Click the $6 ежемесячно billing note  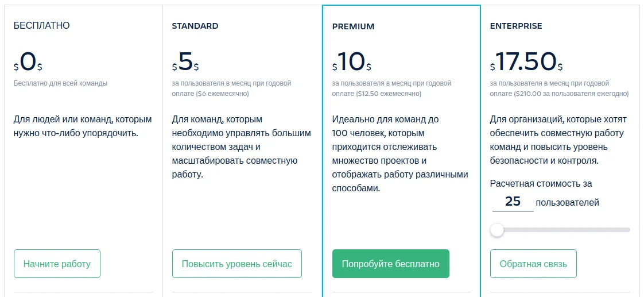(222, 94)
